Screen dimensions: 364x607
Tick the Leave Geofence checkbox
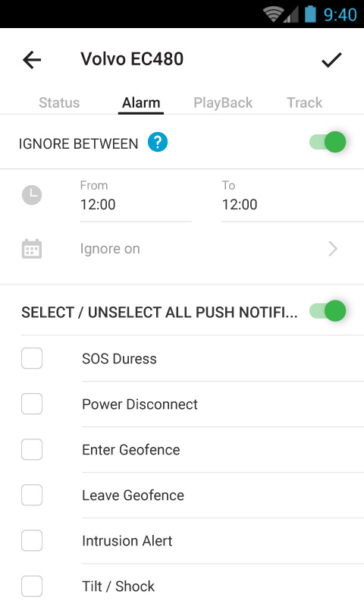[32, 495]
